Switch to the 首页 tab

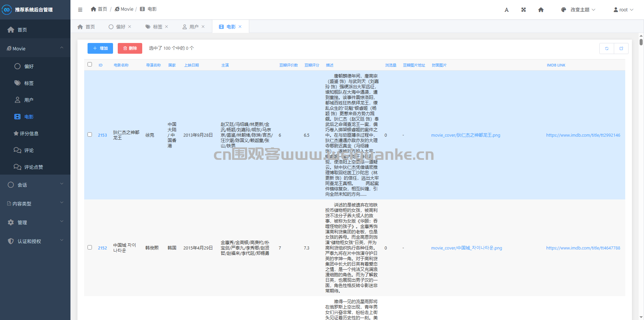pos(86,27)
